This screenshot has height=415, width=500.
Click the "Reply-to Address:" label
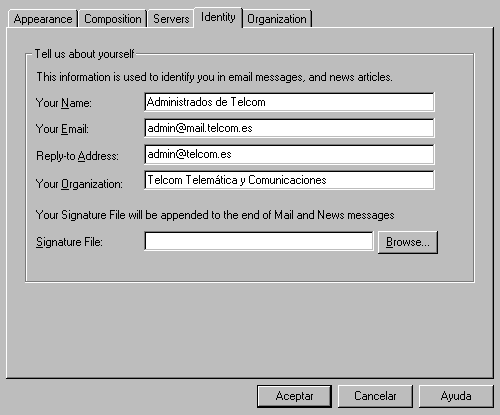point(77,156)
